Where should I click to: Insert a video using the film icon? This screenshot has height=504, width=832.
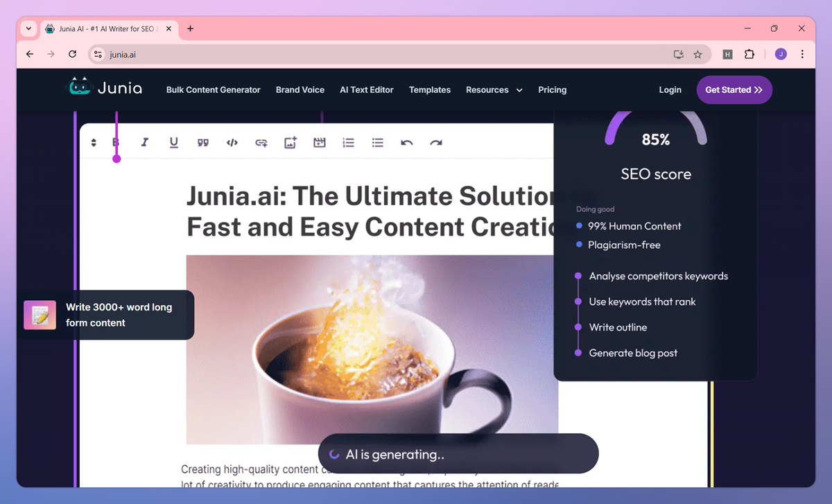(320, 143)
